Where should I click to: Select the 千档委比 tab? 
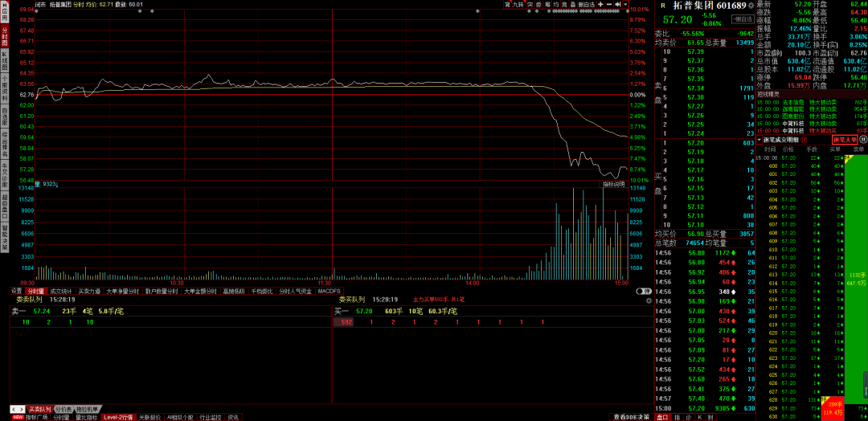tap(262, 291)
